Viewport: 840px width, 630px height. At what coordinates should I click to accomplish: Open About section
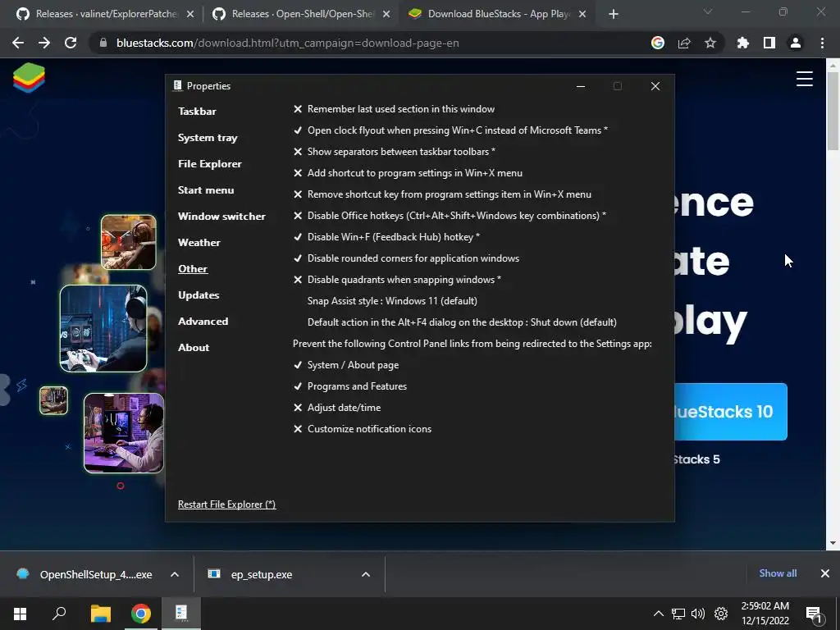194,348
